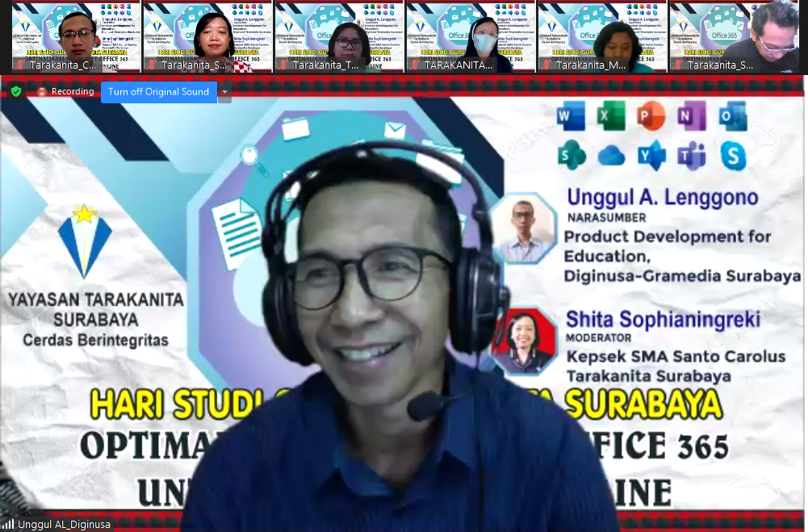Turn off Original Sound
Screen dimensions: 808x532
pyautogui.click(x=159, y=92)
